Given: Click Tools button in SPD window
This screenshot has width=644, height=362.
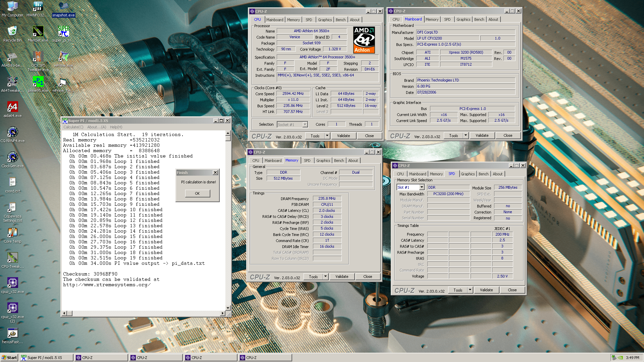Looking at the screenshot, I should click(458, 290).
